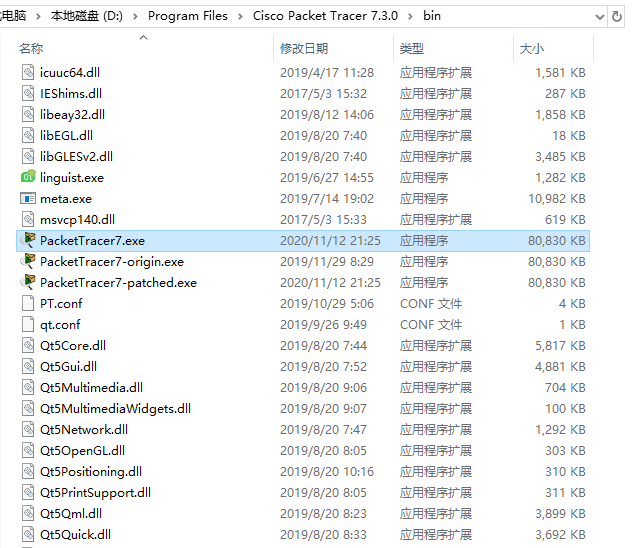633x548 pixels.
Task: Refresh the folder with the address bar button
Action: (x=616, y=17)
